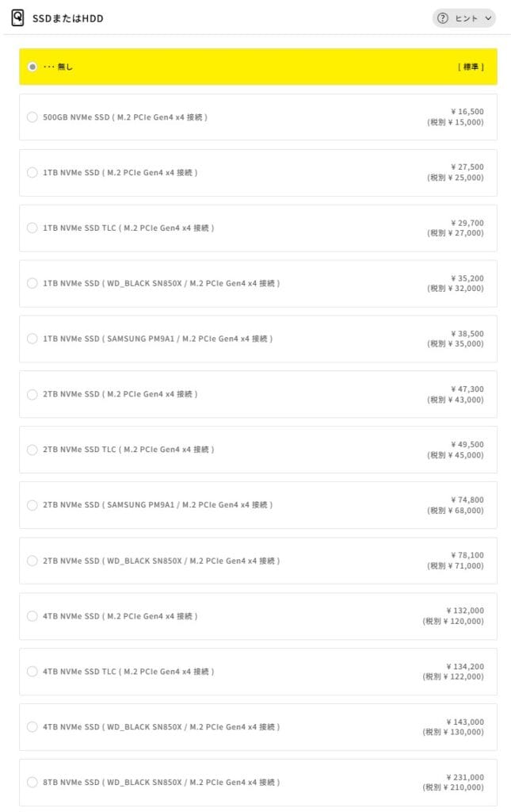Image resolution: width=511 pixels, height=812 pixels.
Task: Select 1TB NVMe SSD TLC option
Action: 32,228
